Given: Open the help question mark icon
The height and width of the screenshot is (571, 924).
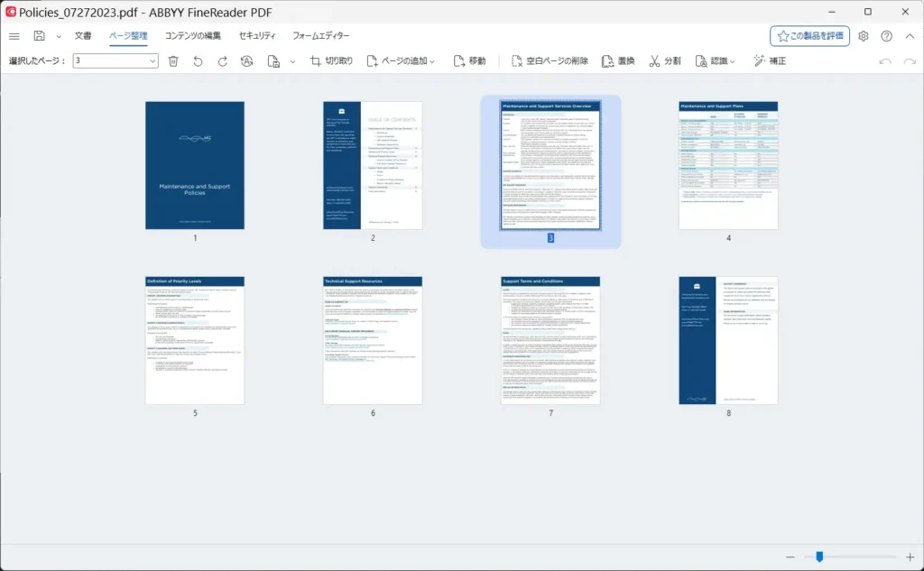Looking at the screenshot, I should point(886,36).
